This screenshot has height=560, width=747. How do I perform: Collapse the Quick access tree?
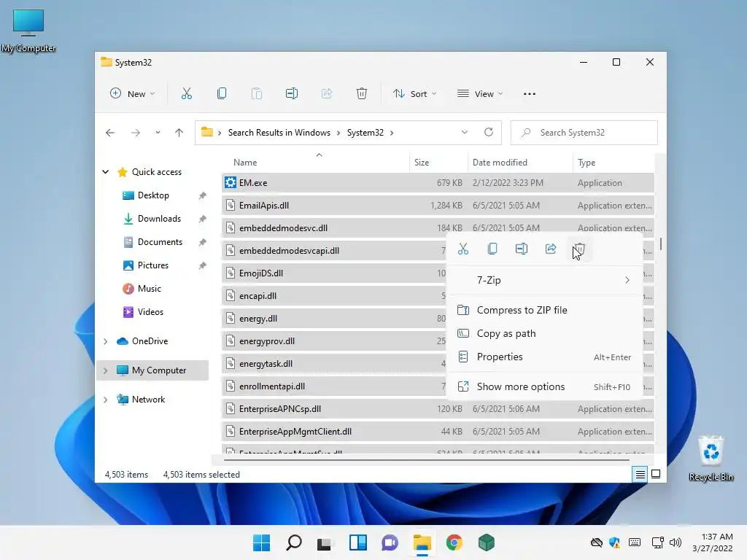106,172
